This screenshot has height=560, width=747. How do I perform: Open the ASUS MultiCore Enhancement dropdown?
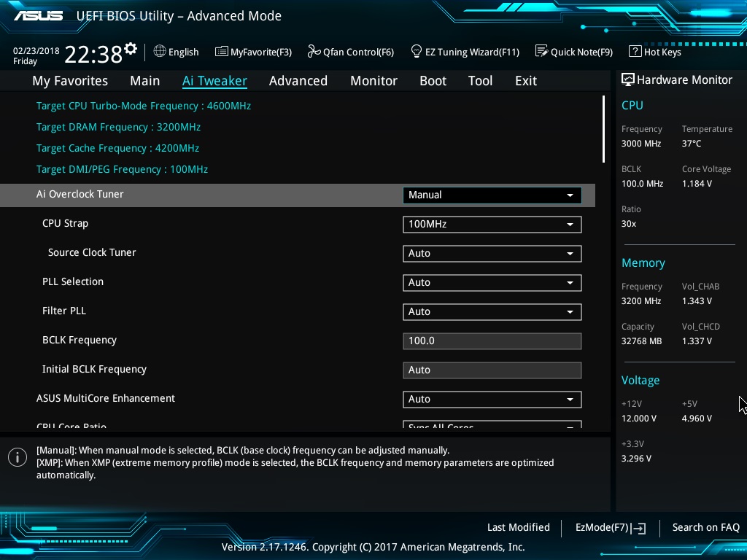coord(492,399)
